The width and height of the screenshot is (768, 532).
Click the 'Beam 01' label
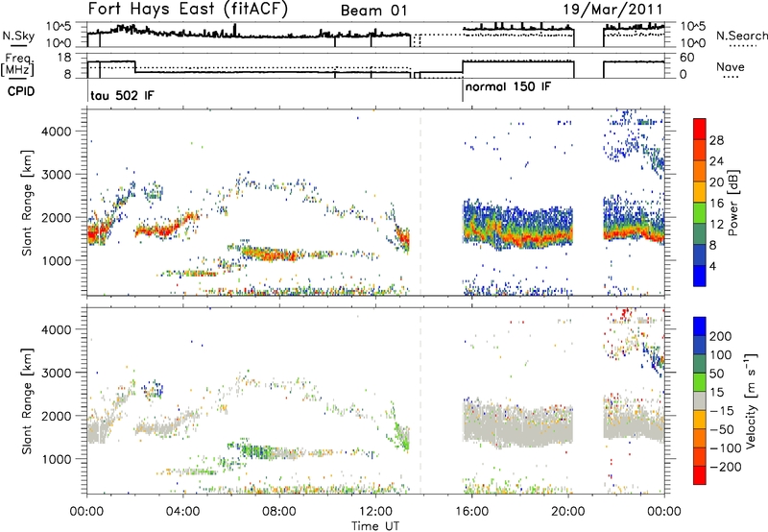coord(374,11)
